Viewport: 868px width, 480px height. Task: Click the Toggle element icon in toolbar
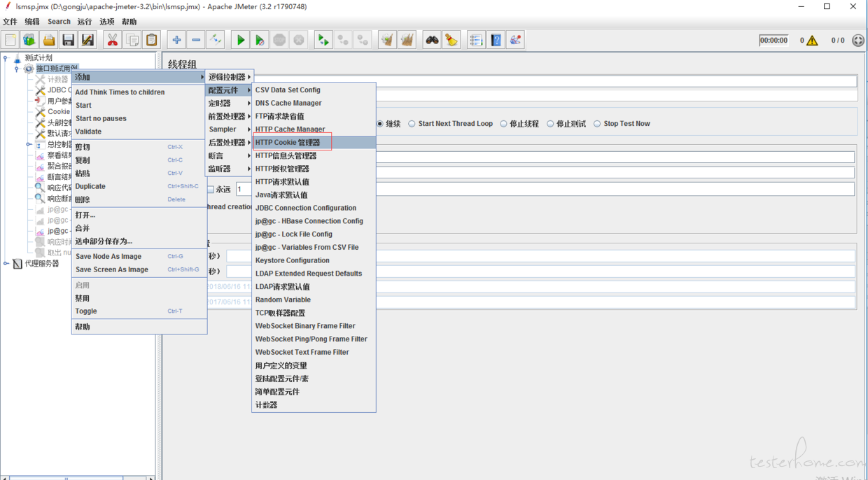tap(216, 40)
